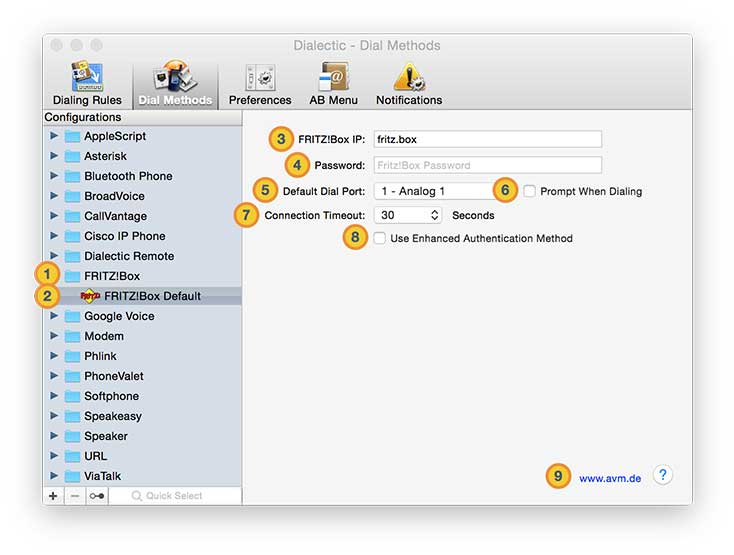This screenshot has height=555, width=734.
Task: Click the Modem folder icon
Action: pyautogui.click(x=72, y=336)
